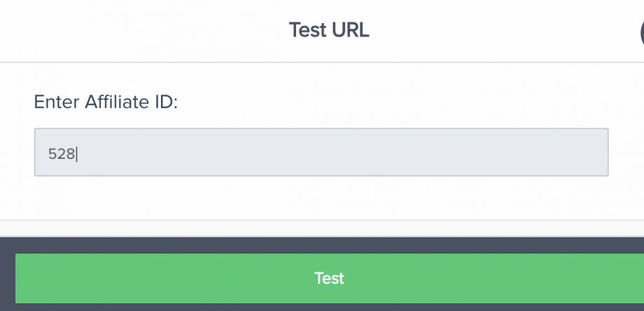Click the word 'Test' on green button

coord(329,278)
